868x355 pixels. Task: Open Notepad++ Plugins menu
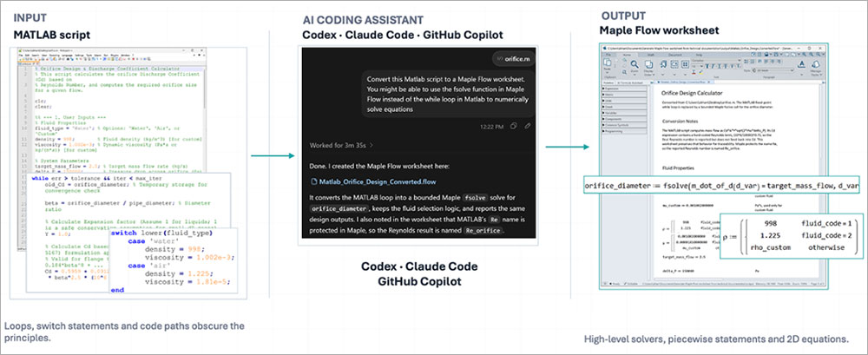115,56
